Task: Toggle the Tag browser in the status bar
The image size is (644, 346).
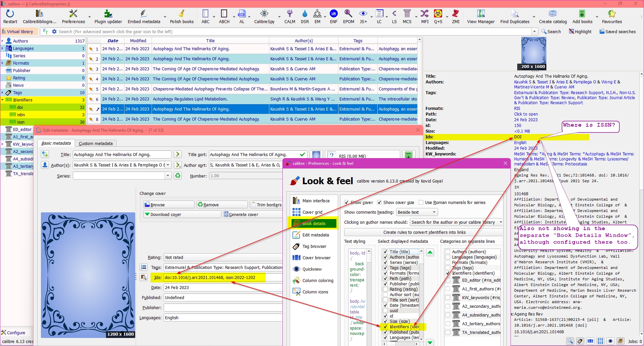Action: tap(580, 341)
